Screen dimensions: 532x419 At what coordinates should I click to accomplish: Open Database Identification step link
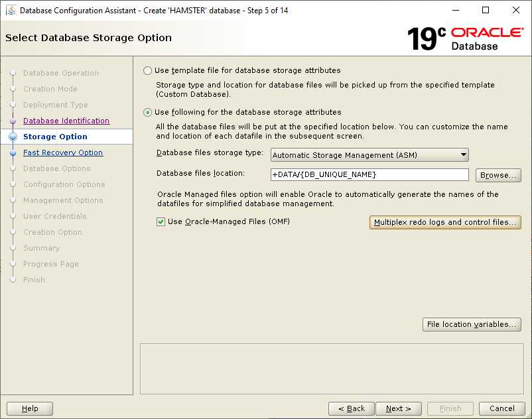(66, 121)
